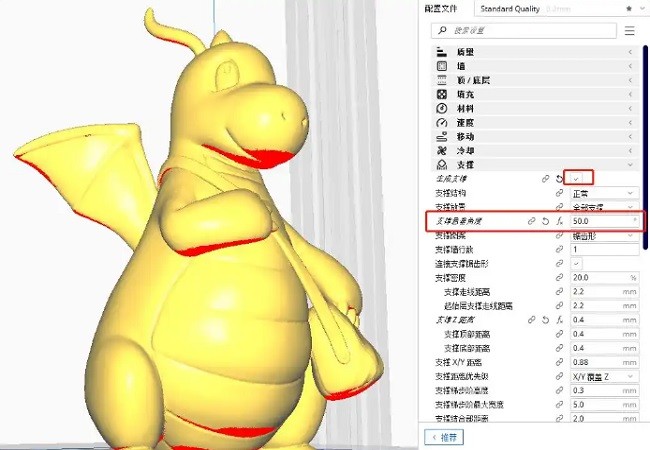Click the 填充 (Infill) category icon
650x450 pixels.
pyautogui.click(x=442, y=94)
